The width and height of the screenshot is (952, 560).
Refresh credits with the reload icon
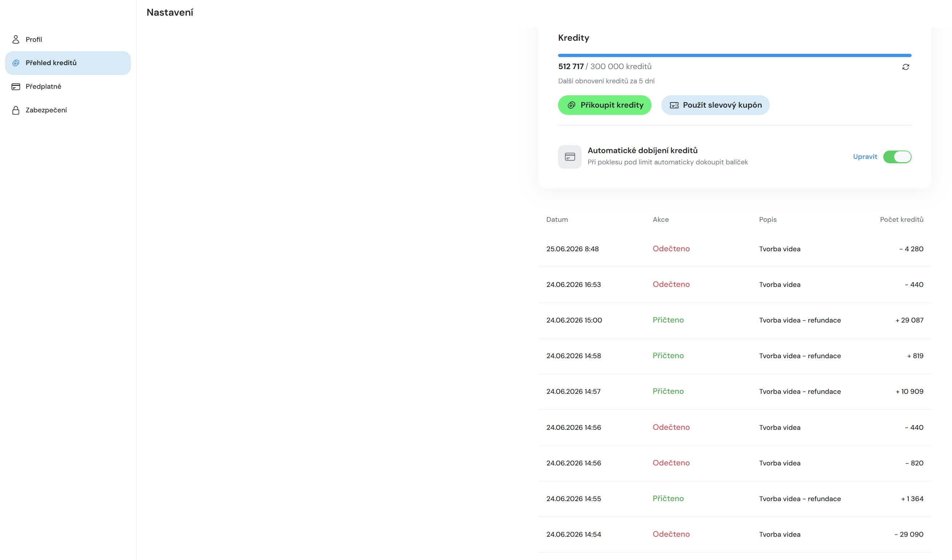coord(905,67)
